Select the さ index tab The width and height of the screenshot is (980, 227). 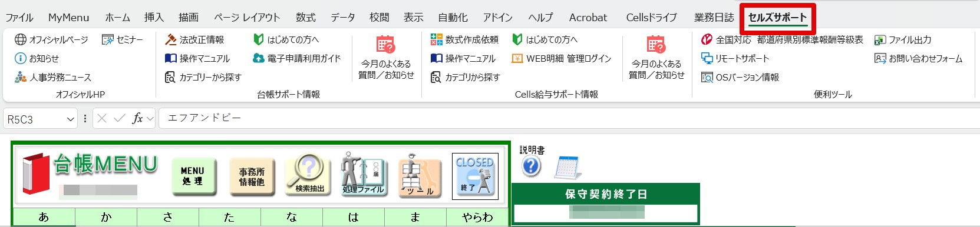168,217
